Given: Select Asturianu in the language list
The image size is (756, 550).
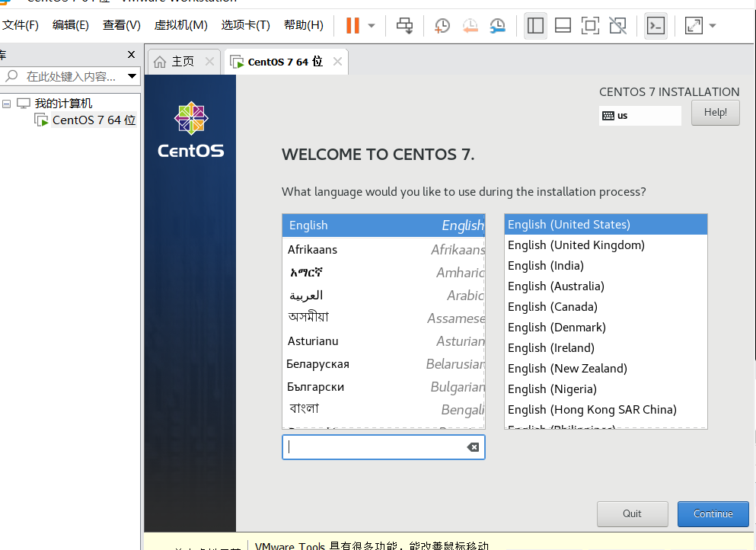Looking at the screenshot, I should pyautogui.click(x=383, y=341).
